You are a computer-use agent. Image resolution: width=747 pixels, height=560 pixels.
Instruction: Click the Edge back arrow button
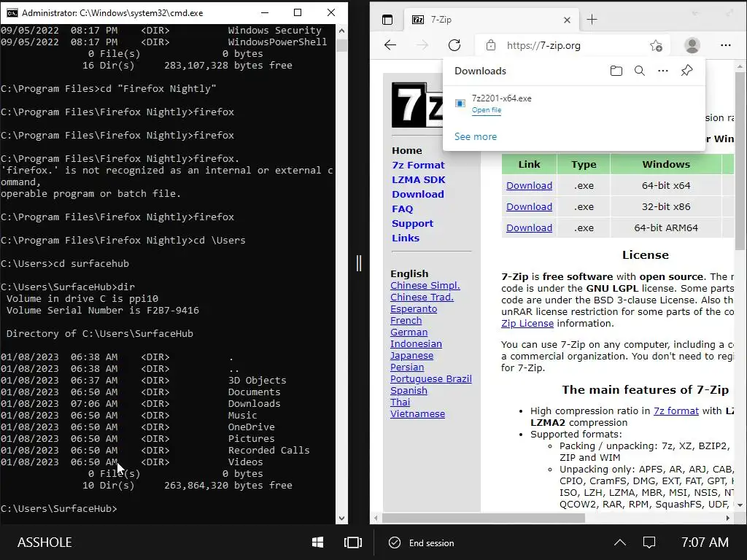coord(390,45)
